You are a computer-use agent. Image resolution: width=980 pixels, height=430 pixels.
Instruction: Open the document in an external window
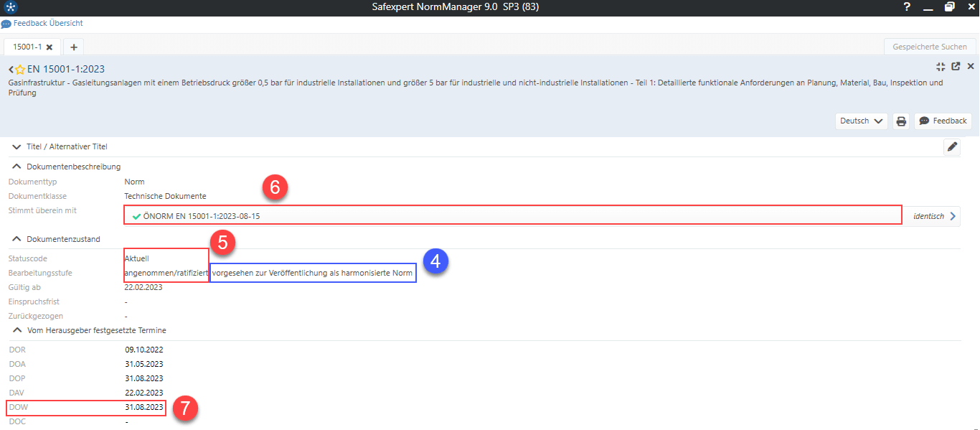click(956, 67)
